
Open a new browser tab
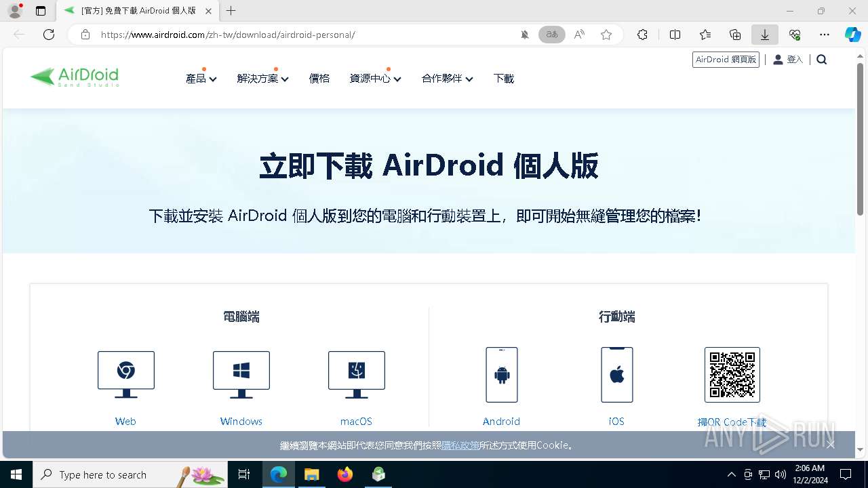pos(231,11)
